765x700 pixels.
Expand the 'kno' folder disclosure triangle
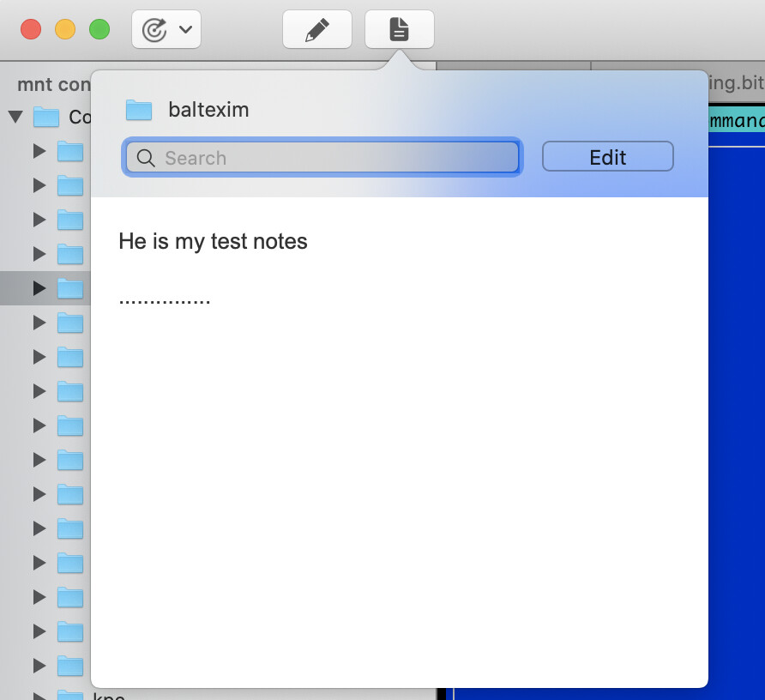point(39,695)
